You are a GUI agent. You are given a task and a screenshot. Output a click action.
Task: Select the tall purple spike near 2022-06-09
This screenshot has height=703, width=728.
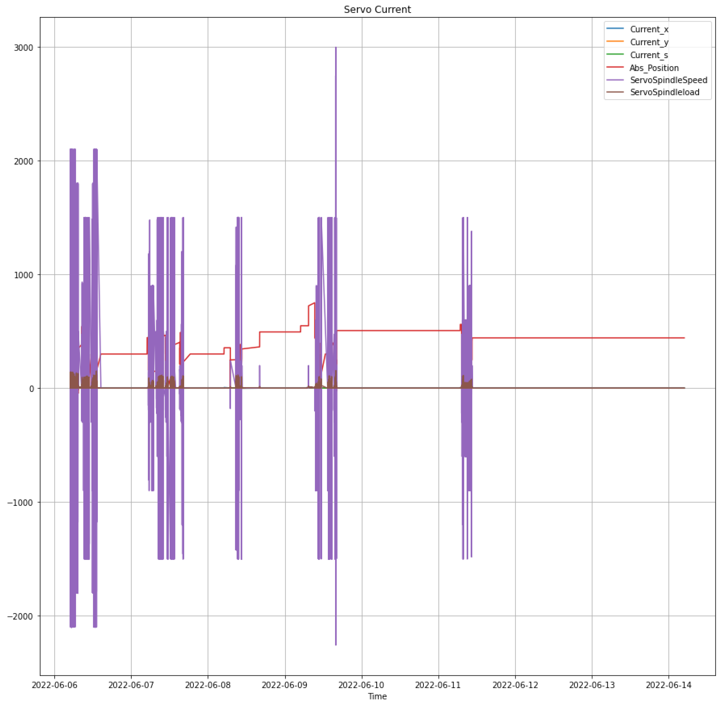pos(335,149)
